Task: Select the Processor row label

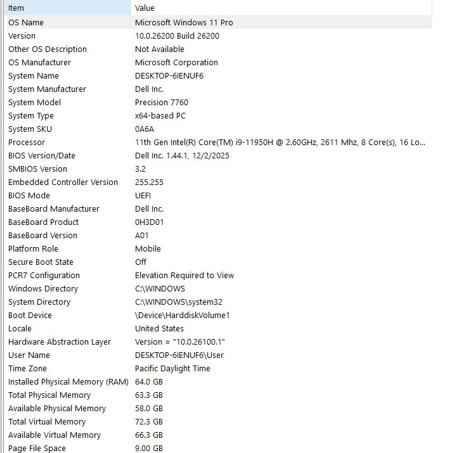Action: coord(27,143)
